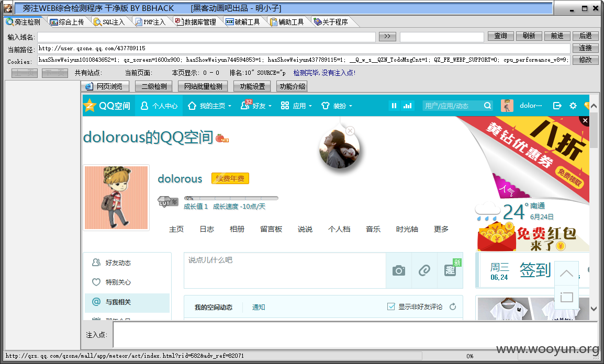The height and width of the screenshot is (364, 604).
Task: Expand the 装扮 dropdown
Action: coord(337,106)
